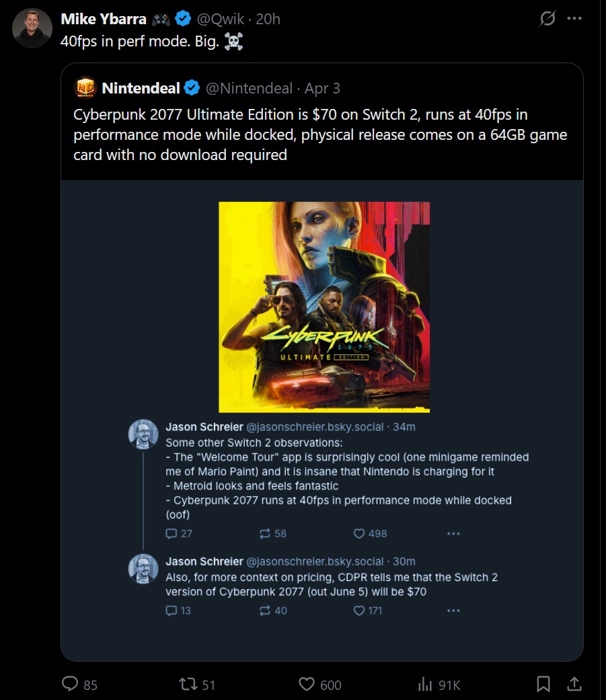This screenshot has height=700, width=606.
Task: Open Mike Ybarra's profile picture
Action: pos(32,28)
